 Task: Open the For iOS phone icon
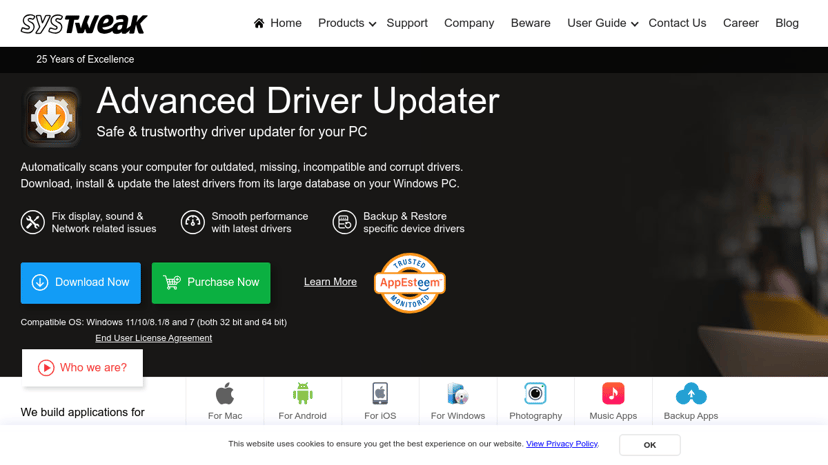click(380, 394)
